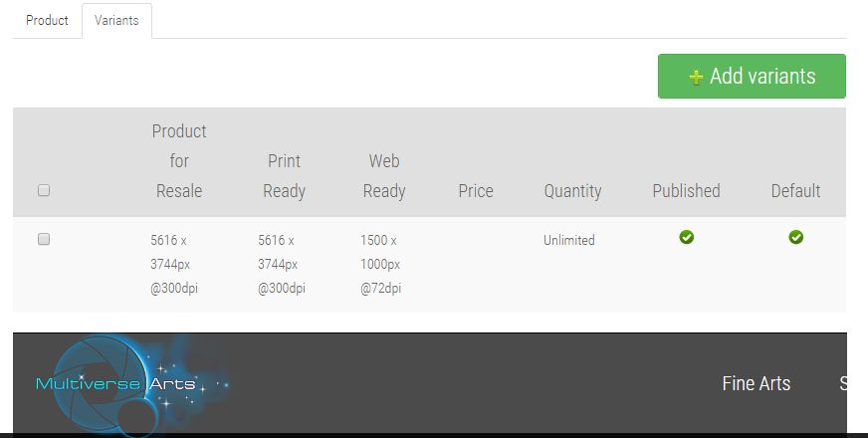Open the Fine Arts footer link

pyautogui.click(x=757, y=383)
